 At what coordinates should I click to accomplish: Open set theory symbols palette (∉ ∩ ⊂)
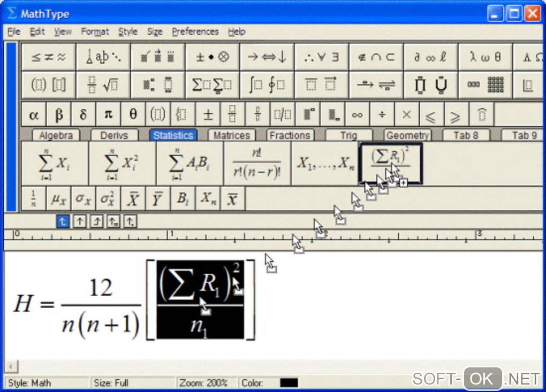(x=376, y=57)
